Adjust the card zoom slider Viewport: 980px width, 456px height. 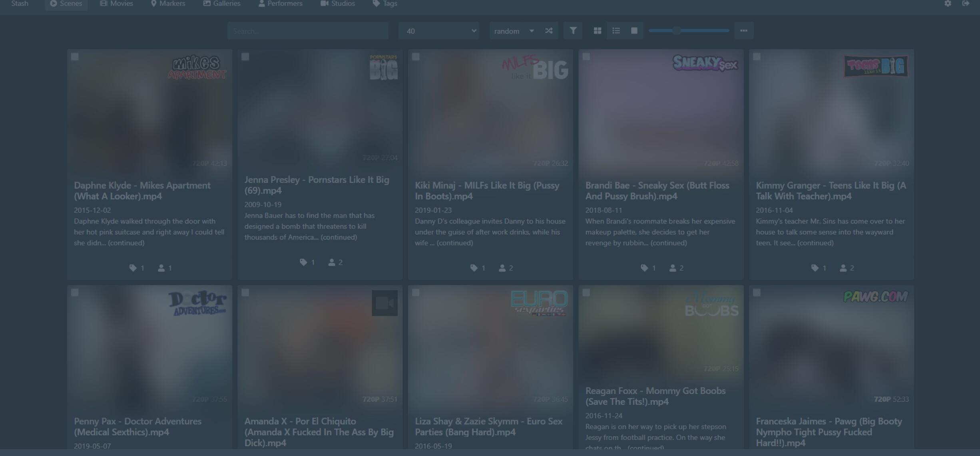[x=689, y=31]
